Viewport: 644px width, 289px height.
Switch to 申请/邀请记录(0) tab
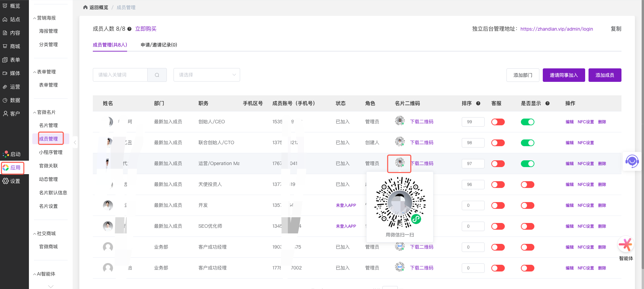pyautogui.click(x=159, y=45)
